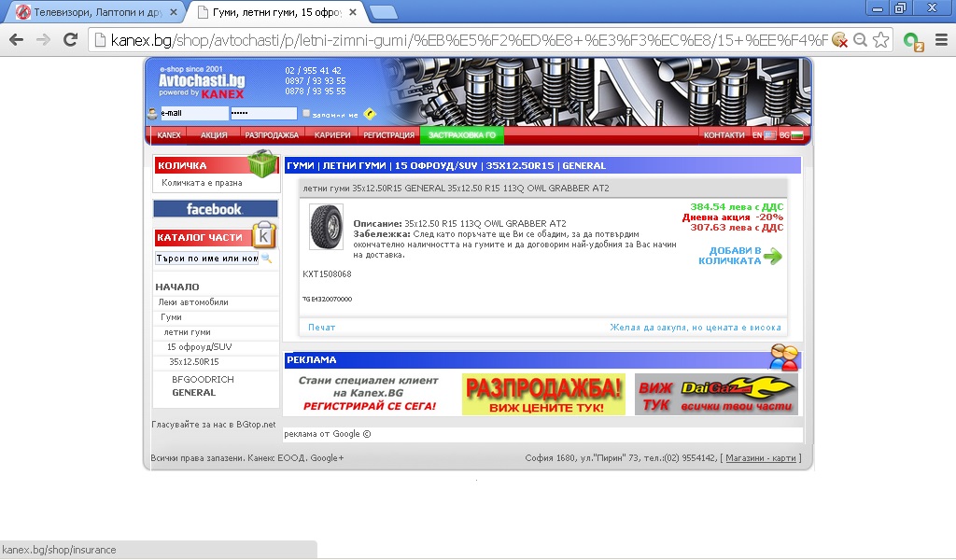Reload the page with the refresh icon
Image resolution: width=956 pixels, height=560 pixels.
71,39
